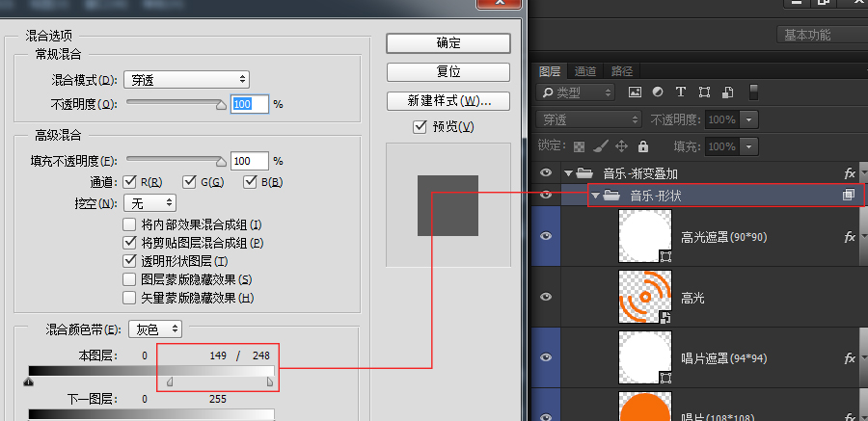Image resolution: width=868 pixels, height=421 pixels.
Task: Click the lock transparent pixels icon
Action: [579, 146]
